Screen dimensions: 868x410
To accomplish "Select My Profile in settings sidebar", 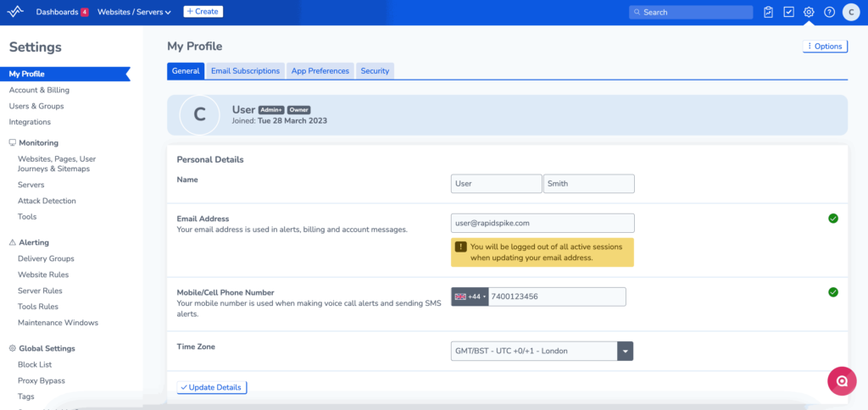I will pyautogui.click(x=64, y=75).
